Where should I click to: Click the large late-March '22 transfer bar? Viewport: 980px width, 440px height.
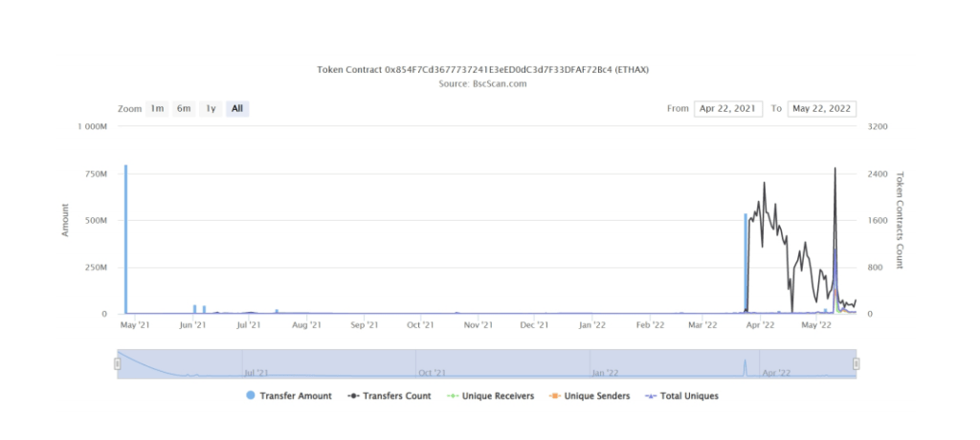[x=746, y=263]
